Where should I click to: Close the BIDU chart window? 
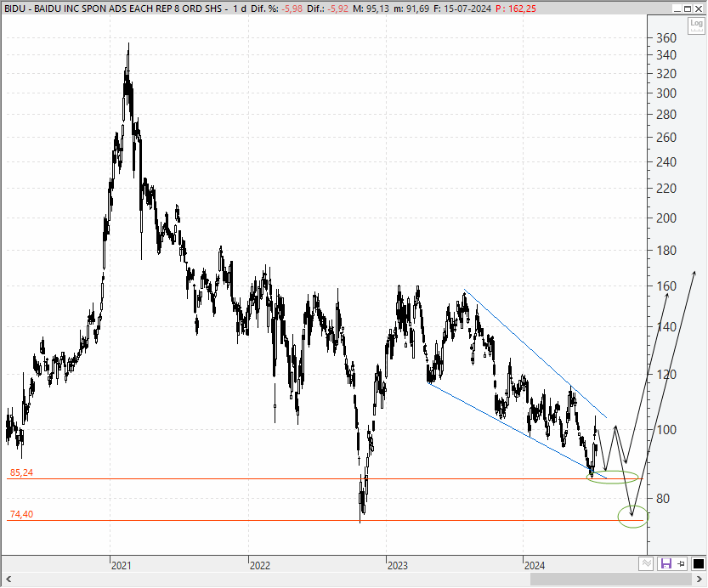(698, 8)
